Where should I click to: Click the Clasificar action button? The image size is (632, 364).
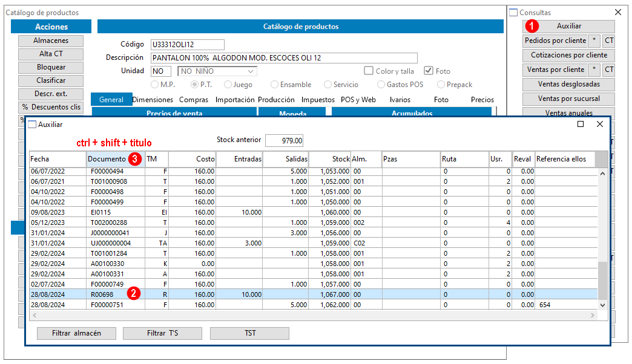(x=51, y=80)
